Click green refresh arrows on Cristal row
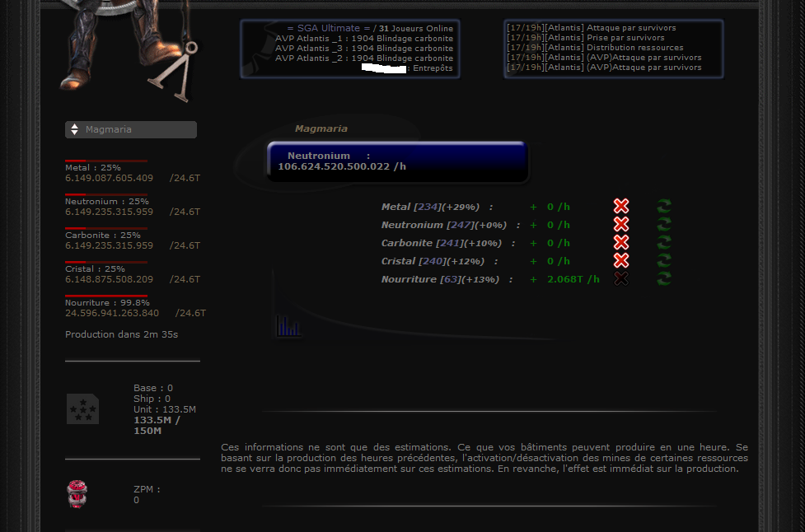The height and width of the screenshot is (532, 805). click(664, 260)
